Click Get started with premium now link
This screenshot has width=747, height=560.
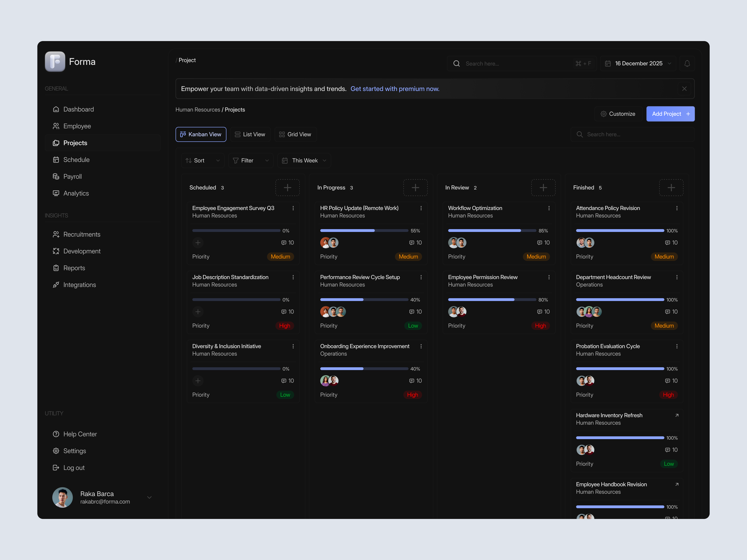pos(395,89)
